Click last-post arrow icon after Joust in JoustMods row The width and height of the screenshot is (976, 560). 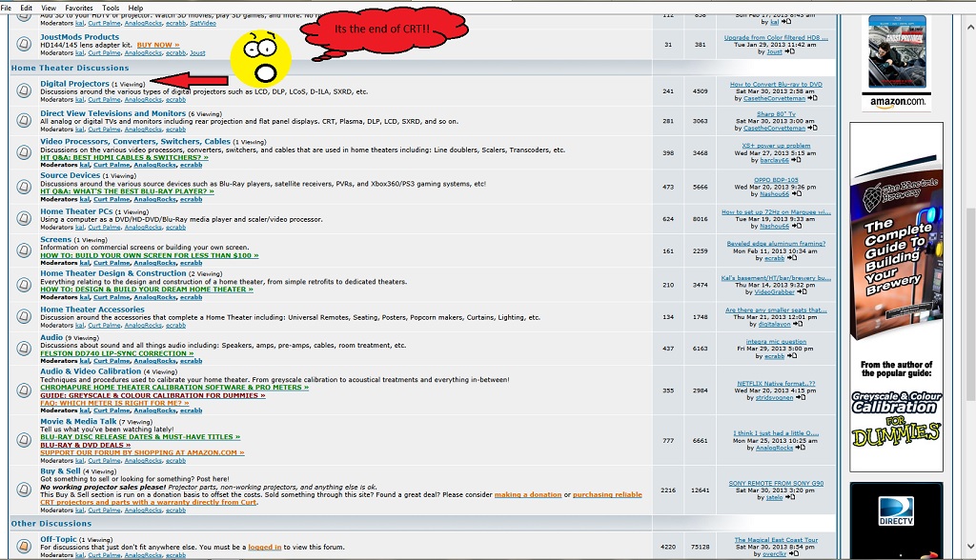(790, 51)
